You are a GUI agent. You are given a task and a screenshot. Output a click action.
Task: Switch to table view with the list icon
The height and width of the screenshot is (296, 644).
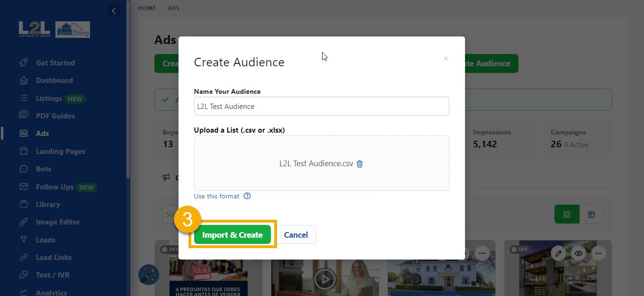(x=591, y=214)
